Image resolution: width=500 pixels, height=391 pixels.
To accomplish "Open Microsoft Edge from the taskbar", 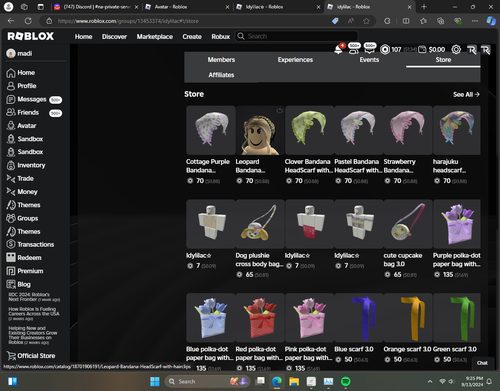I will [x=277, y=381].
